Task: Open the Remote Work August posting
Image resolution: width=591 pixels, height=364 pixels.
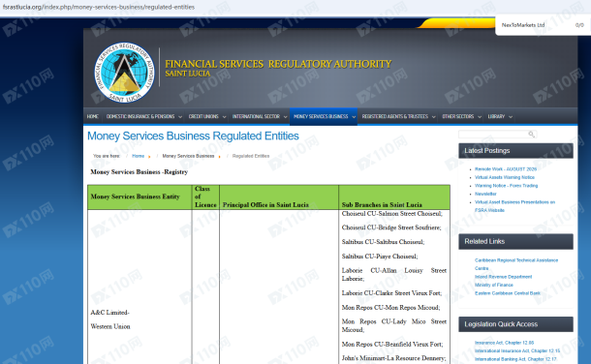Action: pyautogui.click(x=506, y=169)
